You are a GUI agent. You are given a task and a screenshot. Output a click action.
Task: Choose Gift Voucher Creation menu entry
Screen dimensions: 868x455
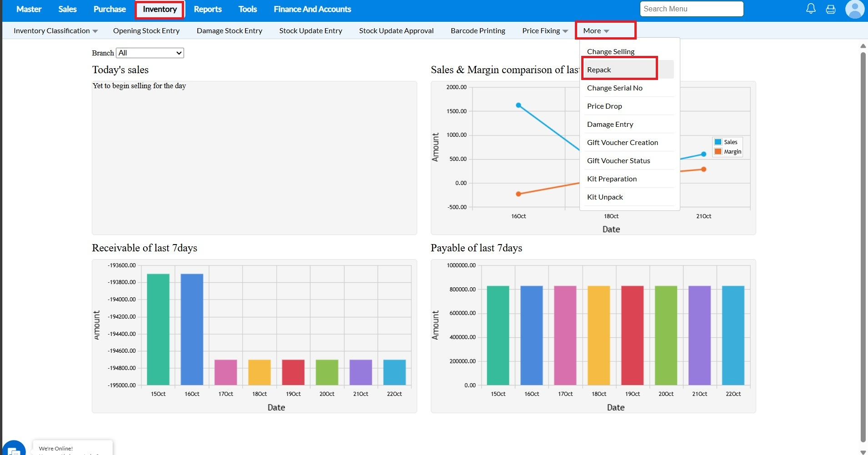pyautogui.click(x=622, y=143)
